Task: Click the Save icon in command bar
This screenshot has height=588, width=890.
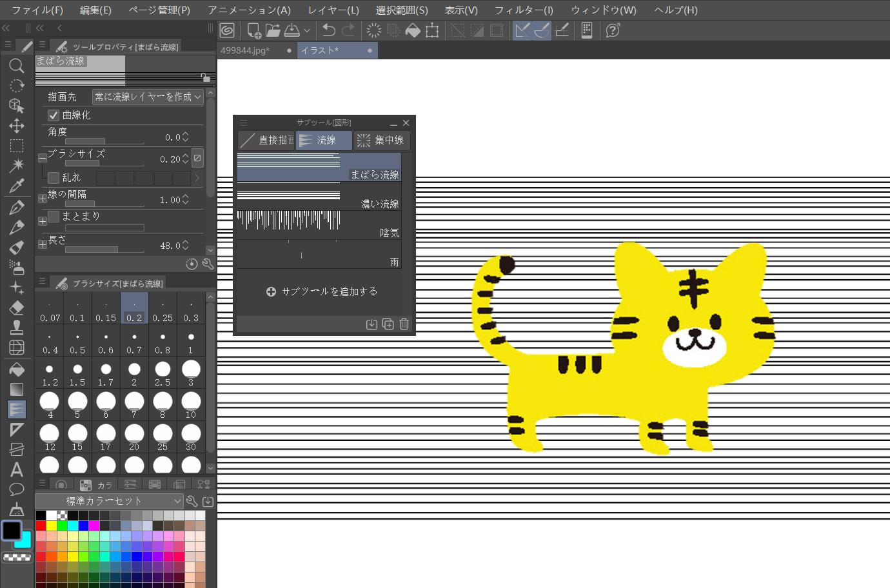Action: point(292,30)
